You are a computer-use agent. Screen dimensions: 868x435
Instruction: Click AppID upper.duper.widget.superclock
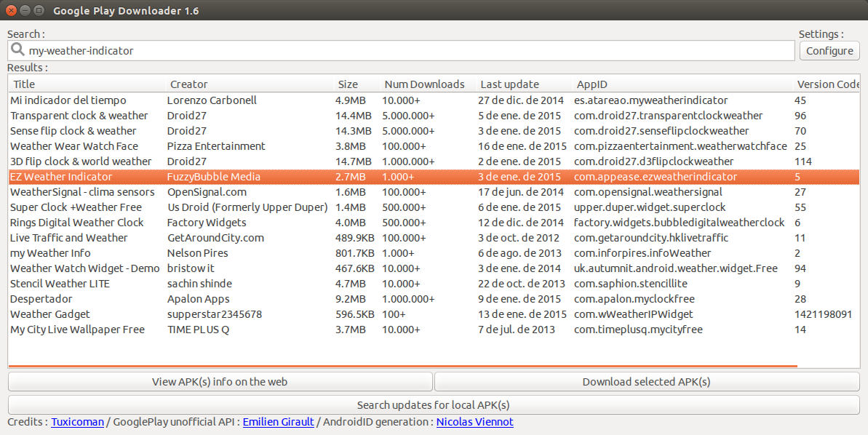coord(650,207)
